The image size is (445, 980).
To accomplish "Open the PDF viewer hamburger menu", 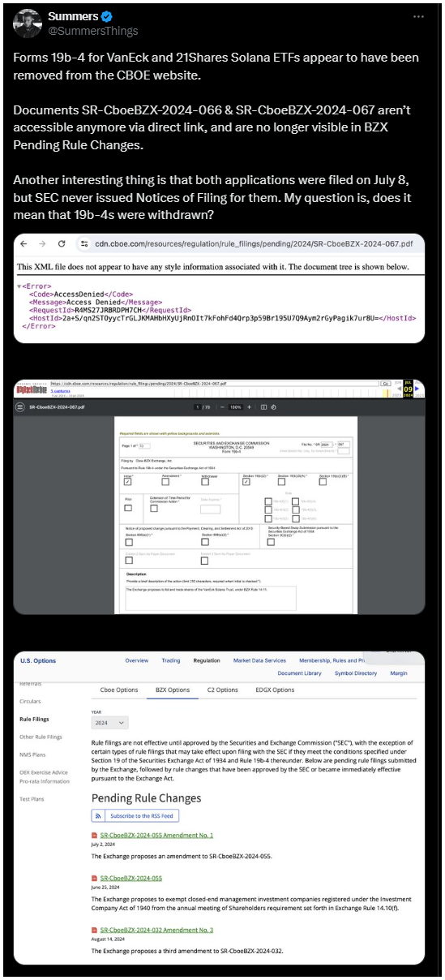I will coord(20,407).
